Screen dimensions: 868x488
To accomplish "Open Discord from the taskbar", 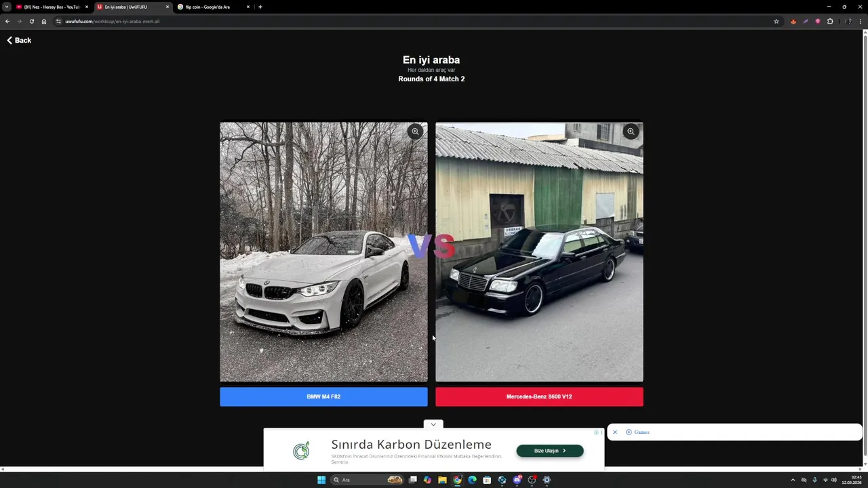I will 517,480.
